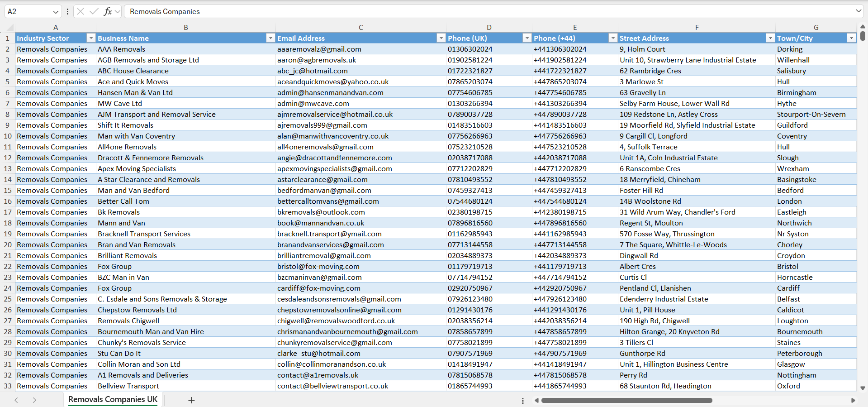This screenshot has width=868, height=407.
Task: Select cell 'Wrexham'
Action: point(816,168)
